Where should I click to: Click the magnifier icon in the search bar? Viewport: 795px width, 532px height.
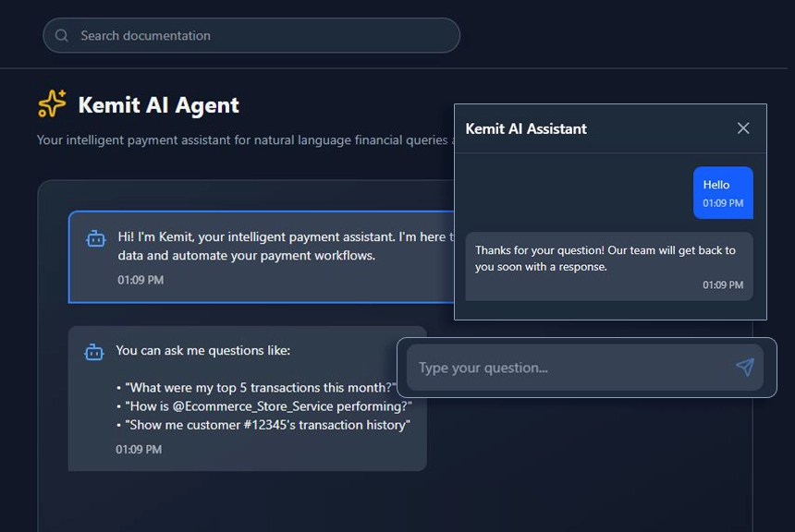[x=62, y=36]
